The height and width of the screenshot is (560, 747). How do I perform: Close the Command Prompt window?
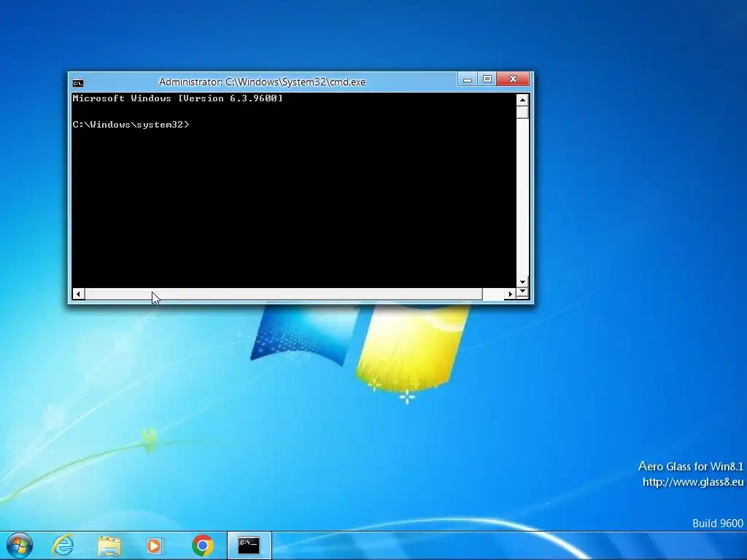tap(513, 79)
